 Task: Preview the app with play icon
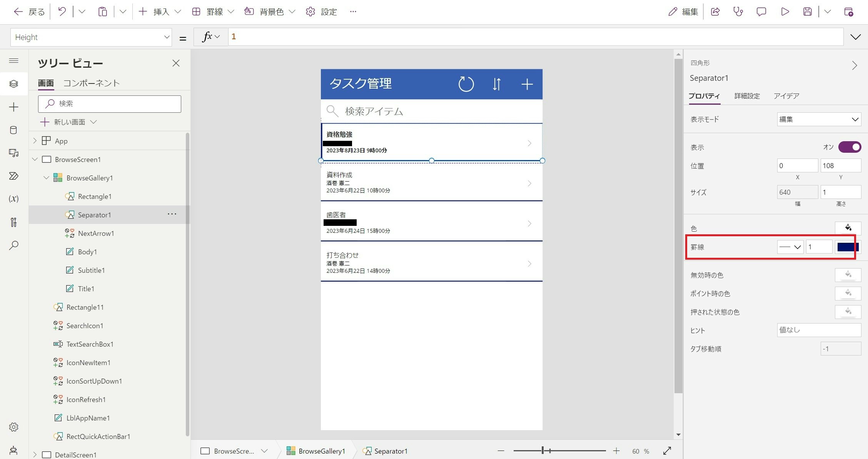tap(785, 12)
